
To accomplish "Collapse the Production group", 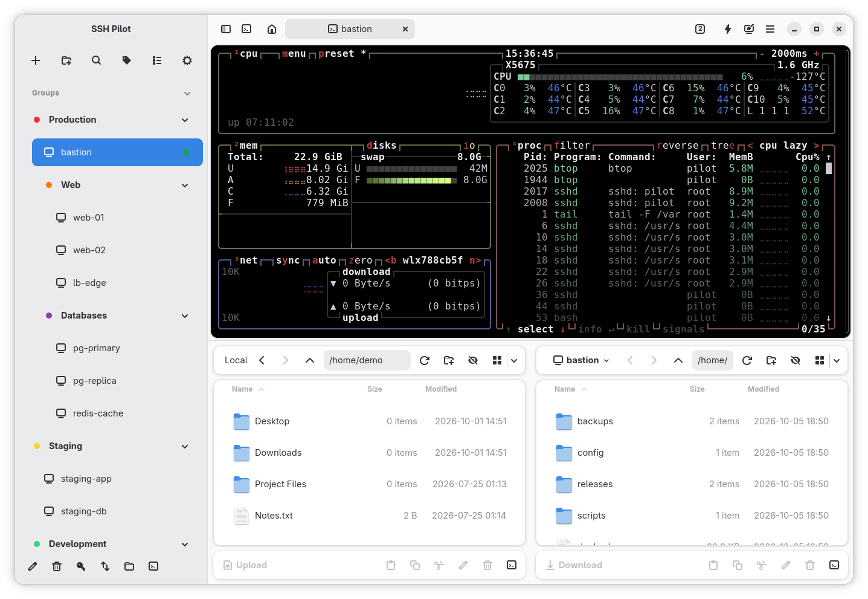I will click(185, 120).
